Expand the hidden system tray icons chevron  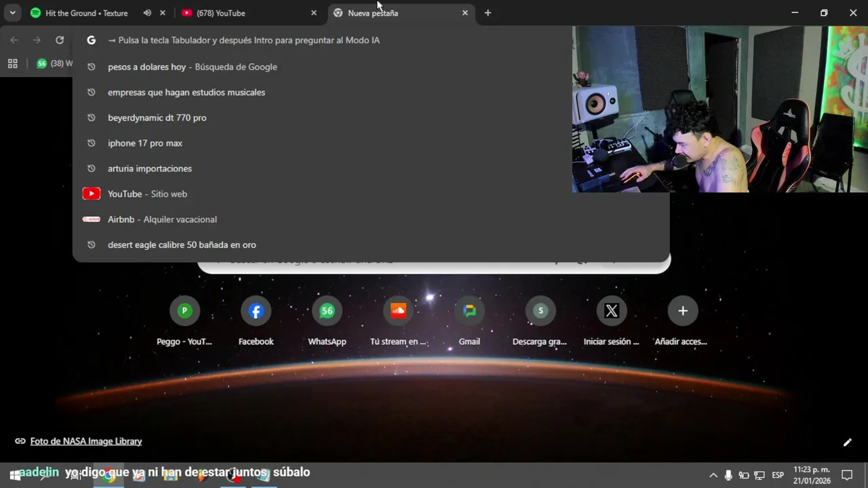(x=713, y=475)
